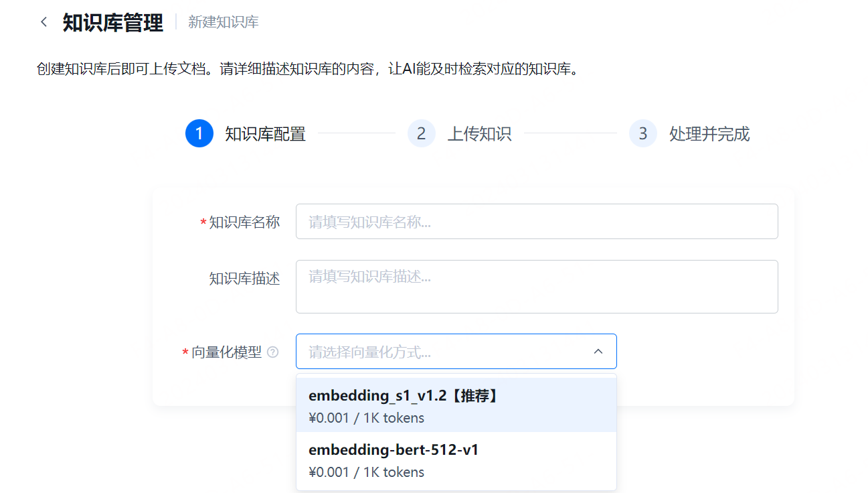
Task: Focus the 知识库描述 text area
Action: [x=536, y=287]
